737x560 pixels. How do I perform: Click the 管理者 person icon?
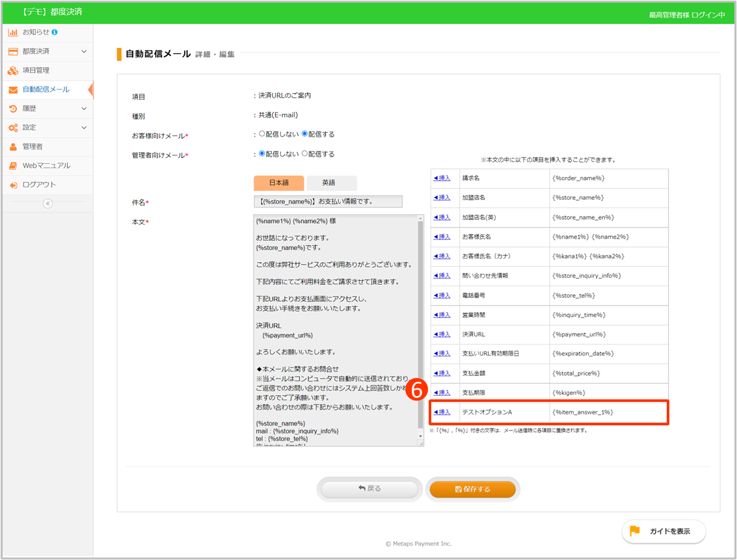coord(13,146)
